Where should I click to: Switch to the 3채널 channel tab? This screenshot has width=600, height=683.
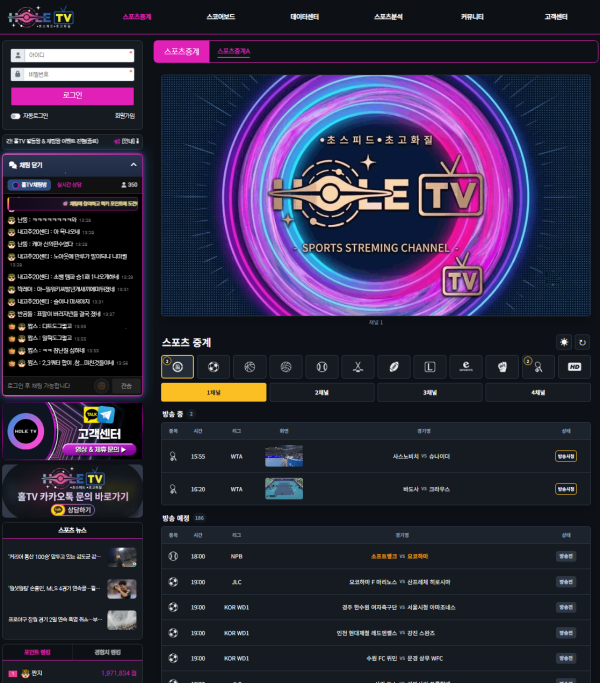(x=430, y=392)
